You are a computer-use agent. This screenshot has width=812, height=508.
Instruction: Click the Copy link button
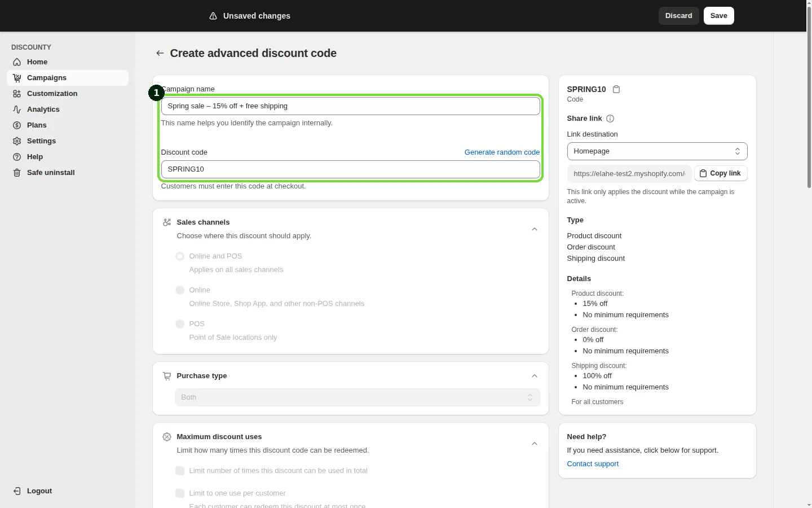tap(721, 173)
